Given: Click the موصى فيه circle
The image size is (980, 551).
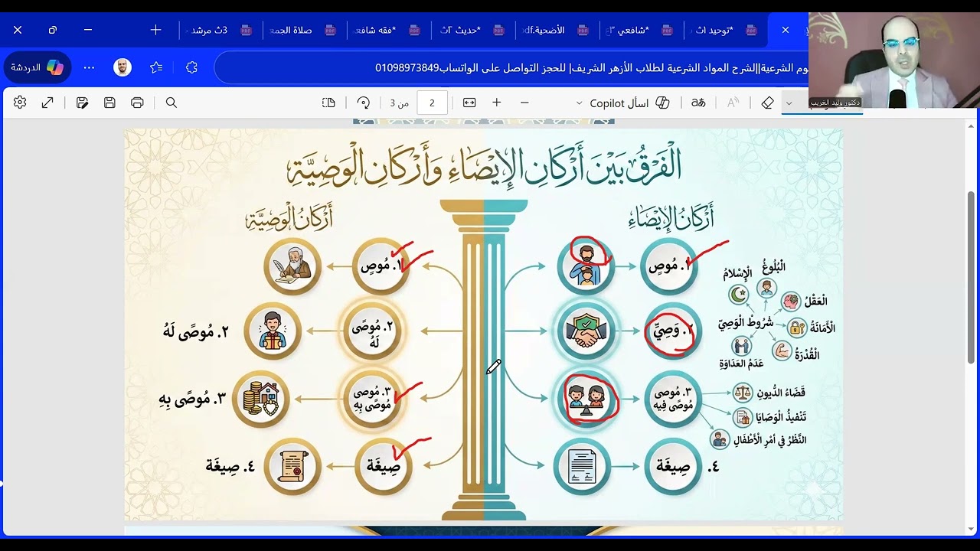Looking at the screenshot, I should [x=671, y=400].
